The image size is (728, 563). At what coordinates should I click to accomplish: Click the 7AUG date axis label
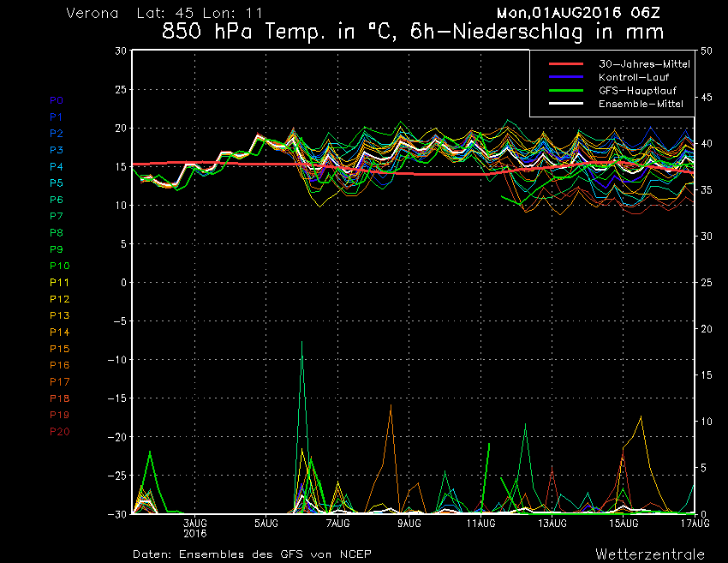pyautogui.click(x=337, y=524)
